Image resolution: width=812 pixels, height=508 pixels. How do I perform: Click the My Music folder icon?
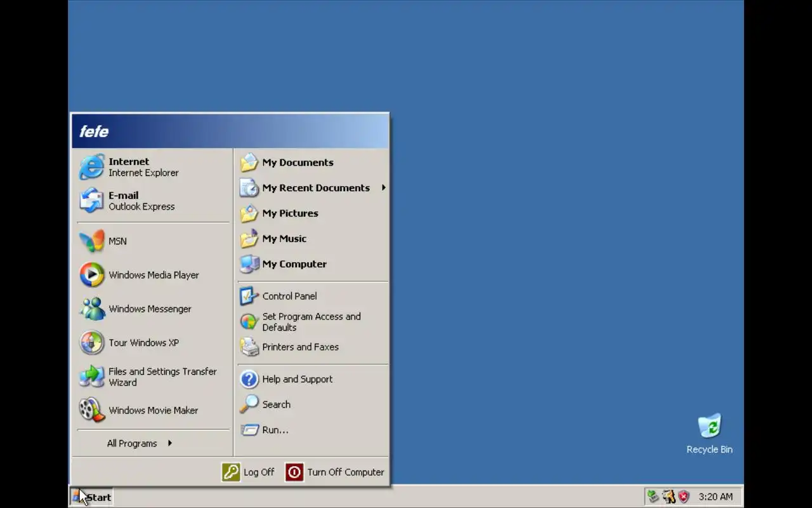(x=249, y=239)
